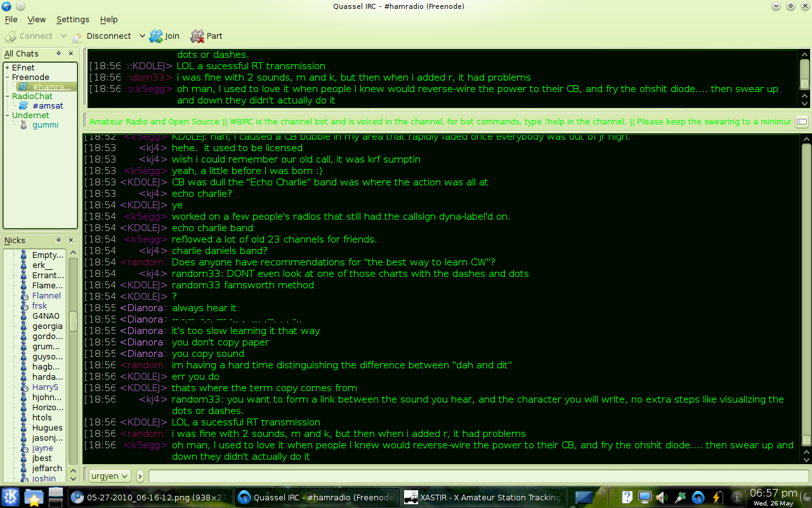This screenshot has height=508, width=812.
Task: Click the user icon beside Hugues
Action: click(x=24, y=428)
